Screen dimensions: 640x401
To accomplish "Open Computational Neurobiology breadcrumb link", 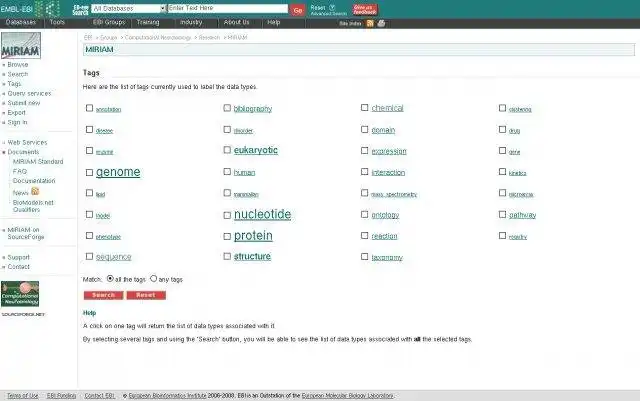I will (x=158, y=38).
